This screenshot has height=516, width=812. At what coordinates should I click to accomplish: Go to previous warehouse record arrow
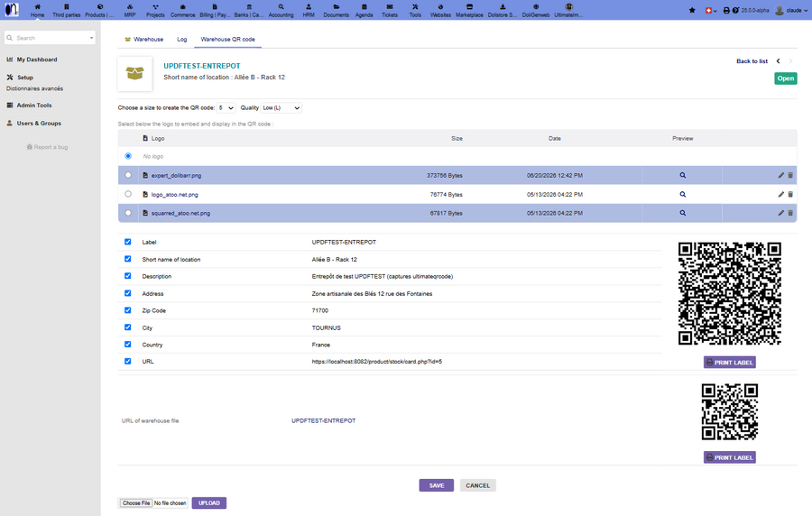click(778, 61)
